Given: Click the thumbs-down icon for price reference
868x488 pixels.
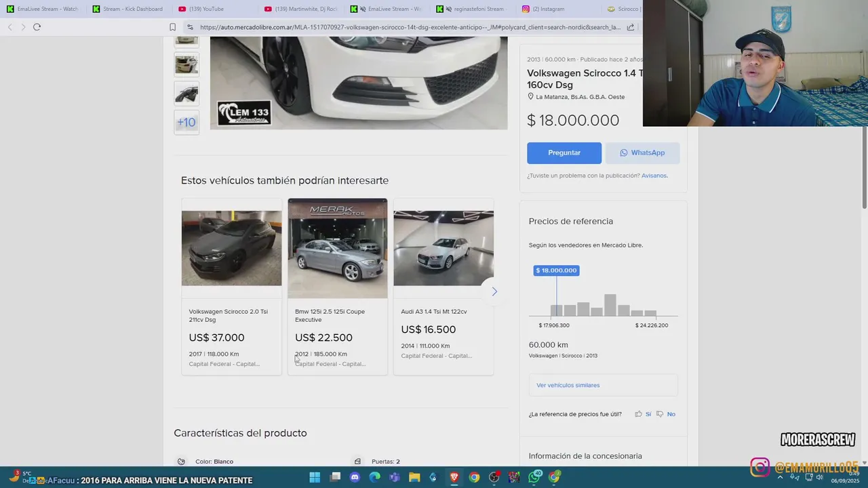Looking at the screenshot, I should point(660,414).
